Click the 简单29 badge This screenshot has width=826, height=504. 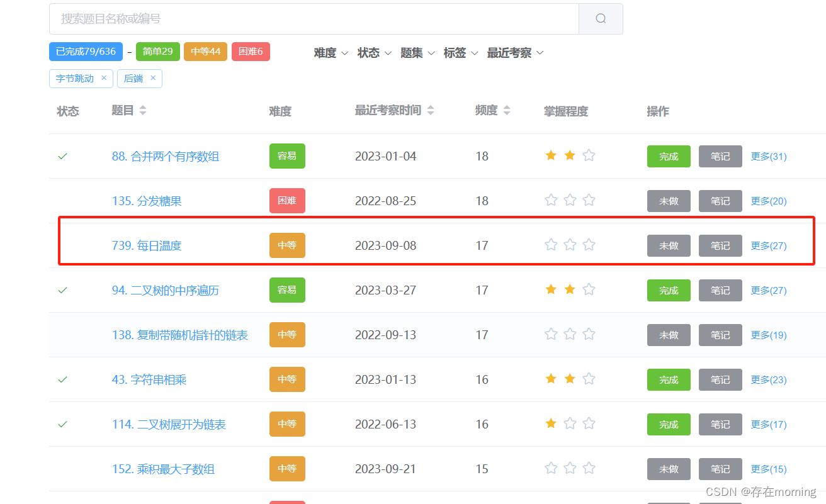point(158,52)
